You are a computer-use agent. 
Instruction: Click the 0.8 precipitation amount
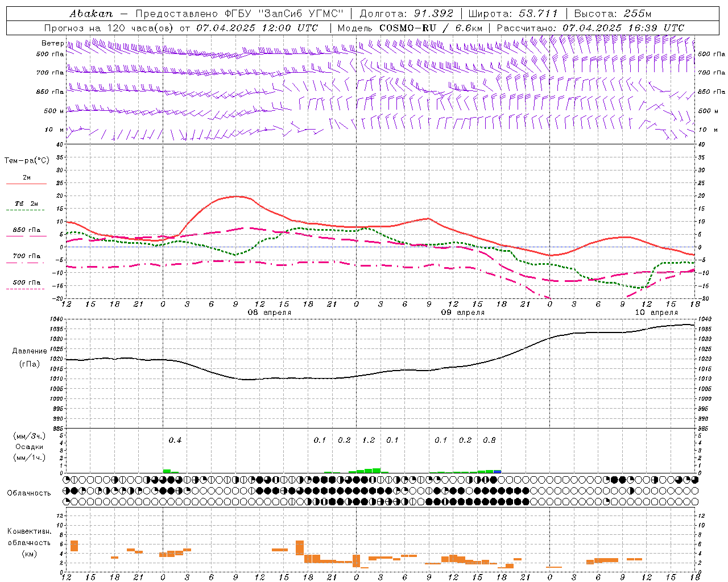(489, 440)
